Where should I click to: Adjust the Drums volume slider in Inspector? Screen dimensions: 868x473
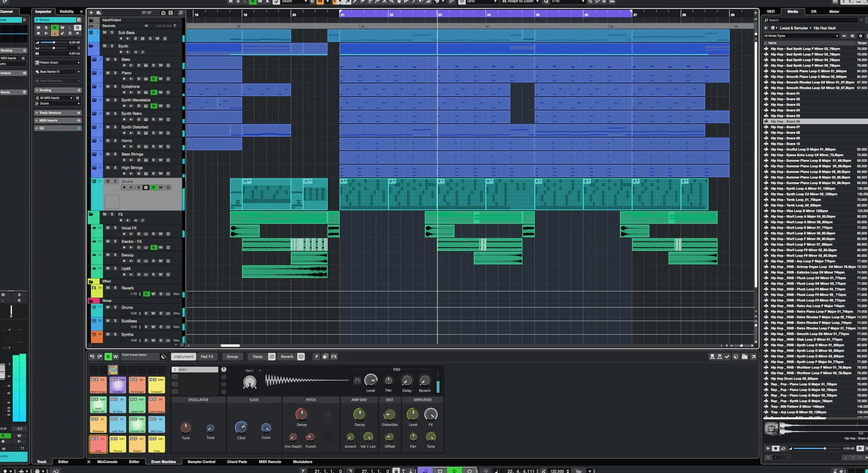click(54, 42)
